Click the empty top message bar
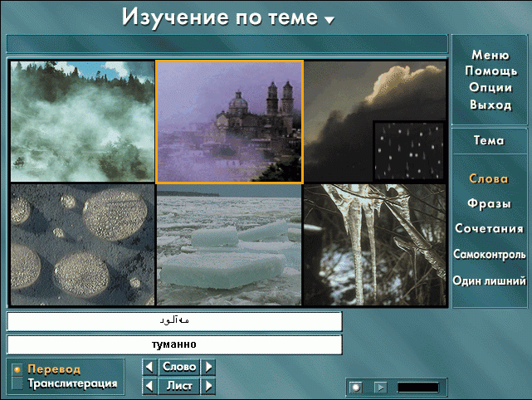This screenshot has width=532, height=400. coord(227,44)
